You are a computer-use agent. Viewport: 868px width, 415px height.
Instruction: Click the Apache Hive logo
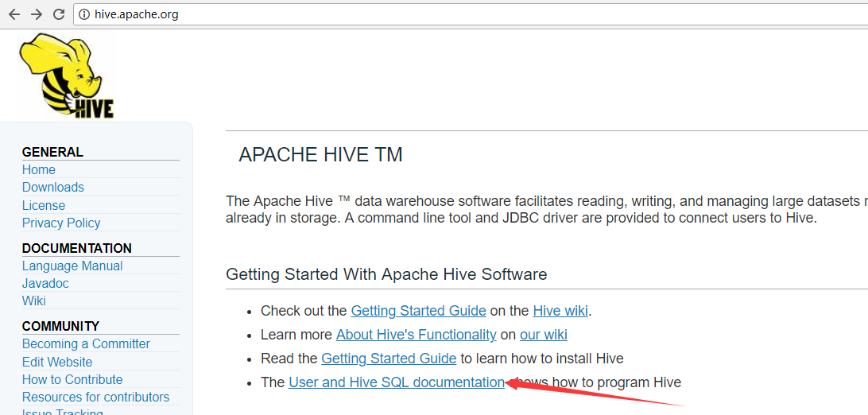pos(68,76)
